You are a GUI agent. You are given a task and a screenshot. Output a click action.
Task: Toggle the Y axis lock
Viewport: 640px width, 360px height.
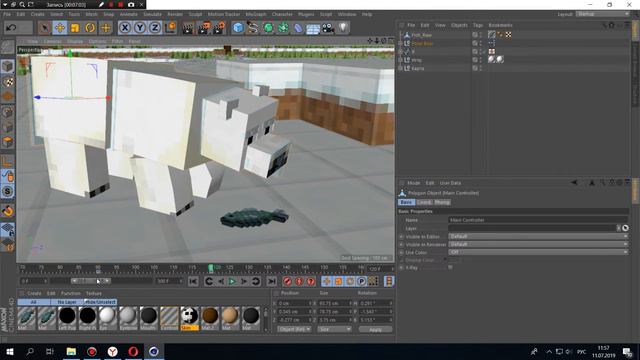click(140, 28)
